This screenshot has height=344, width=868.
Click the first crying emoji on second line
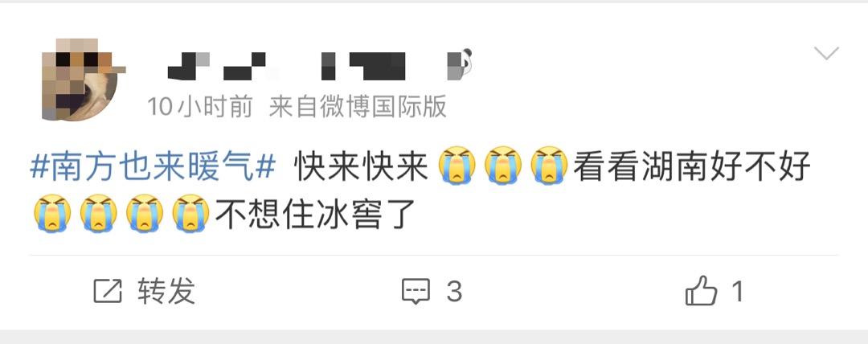(x=52, y=213)
